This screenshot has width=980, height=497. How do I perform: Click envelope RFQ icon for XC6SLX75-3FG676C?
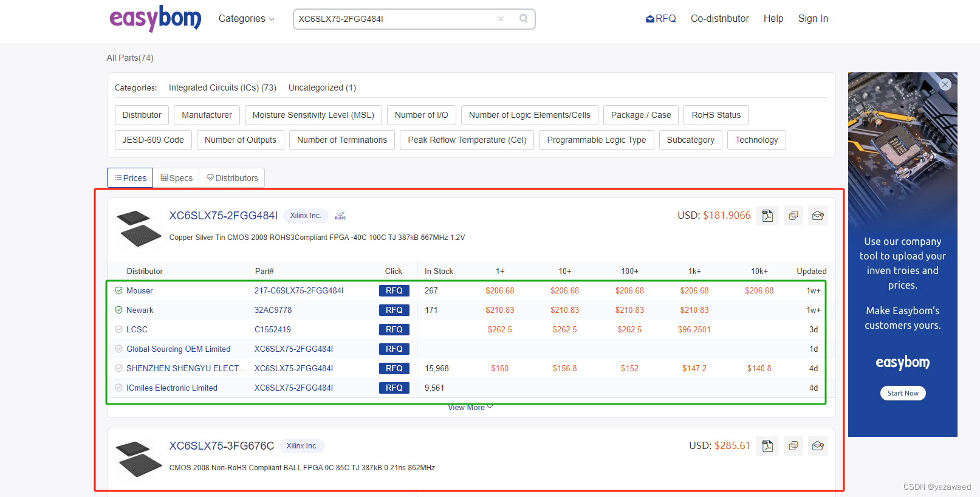pos(818,446)
